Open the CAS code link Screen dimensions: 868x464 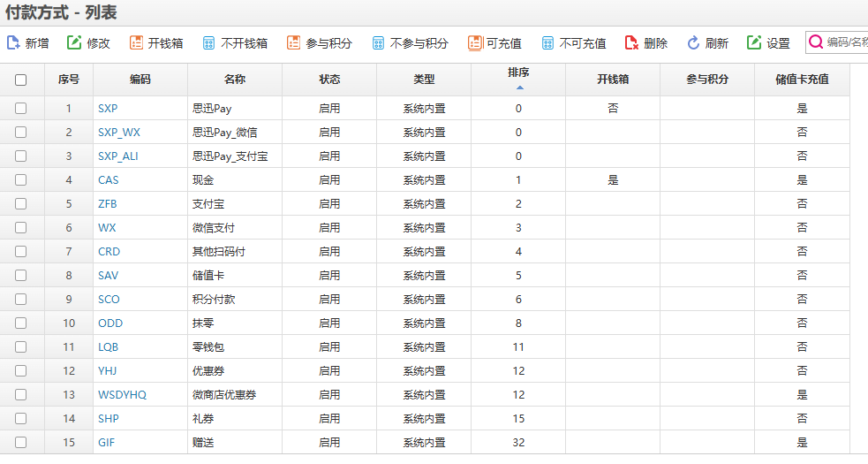point(108,179)
